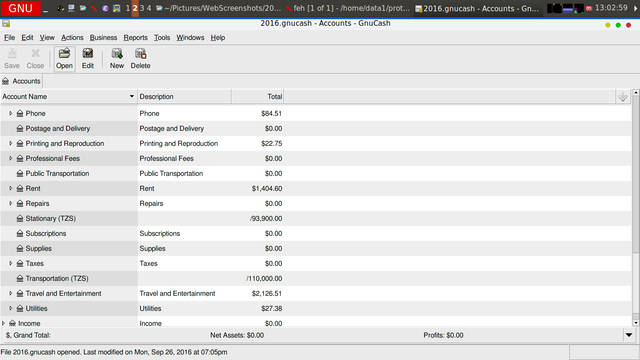Open the Edit menu
This screenshot has width=640, height=360.
[x=27, y=38]
